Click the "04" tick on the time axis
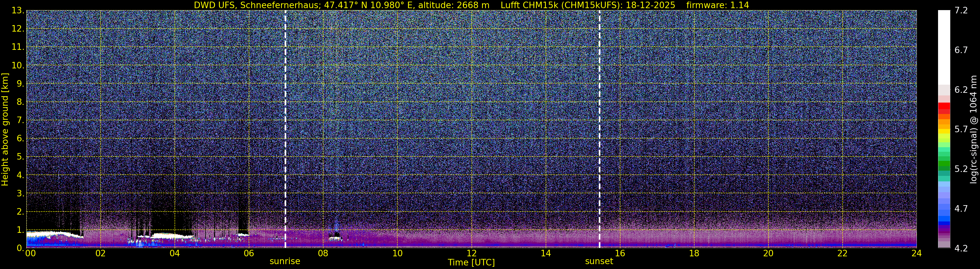 click(x=175, y=253)
